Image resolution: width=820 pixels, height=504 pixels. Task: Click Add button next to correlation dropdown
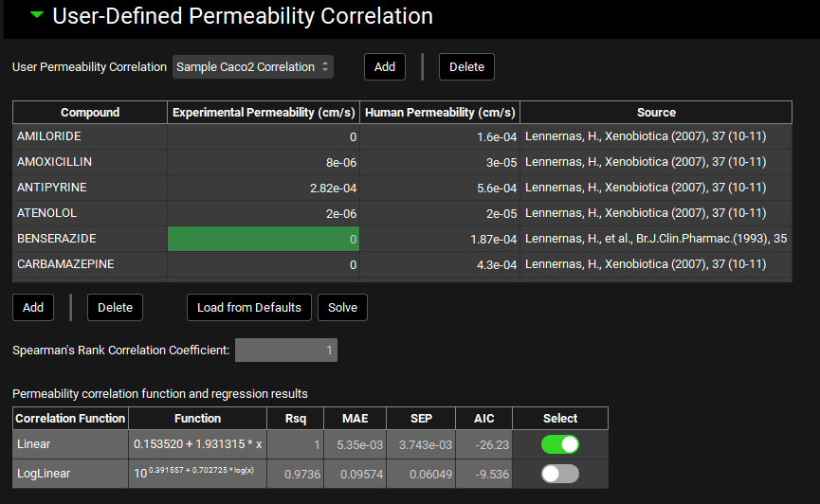(384, 66)
